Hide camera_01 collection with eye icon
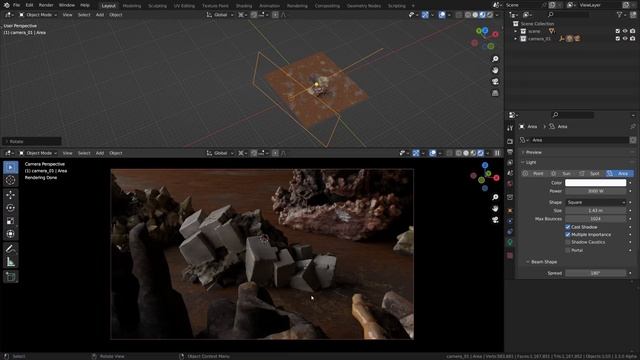 point(625,39)
